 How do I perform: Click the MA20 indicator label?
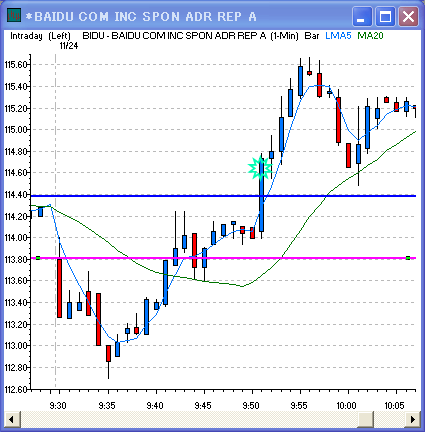tap(370, 36)
